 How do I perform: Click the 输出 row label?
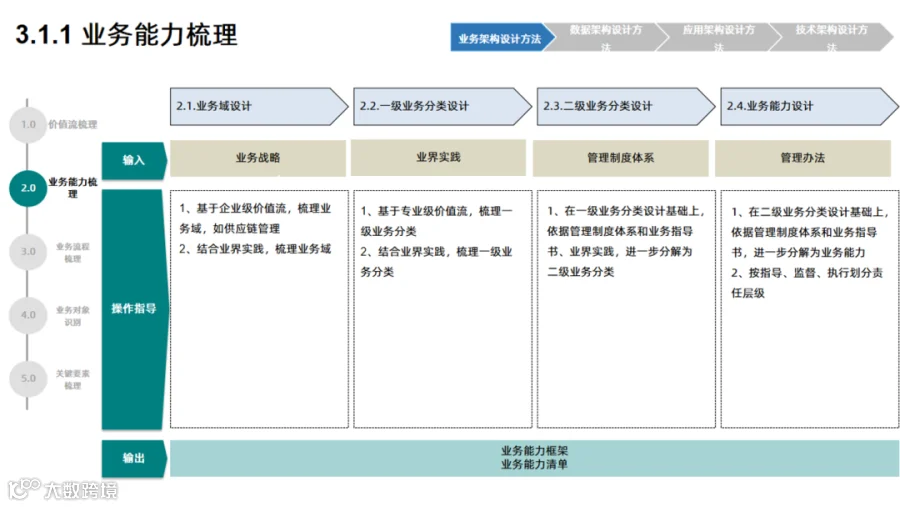pyautogui.click(x=134, y=458)
